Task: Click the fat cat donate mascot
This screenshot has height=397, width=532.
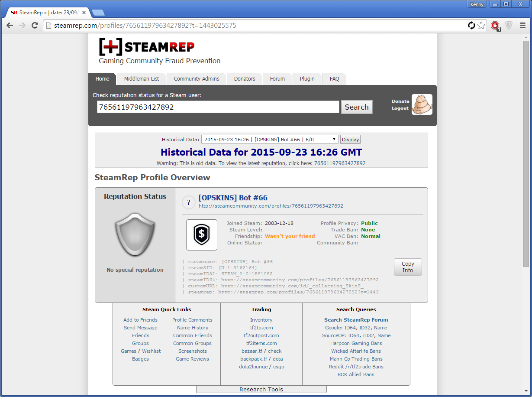Action: [x=422, y=104]
